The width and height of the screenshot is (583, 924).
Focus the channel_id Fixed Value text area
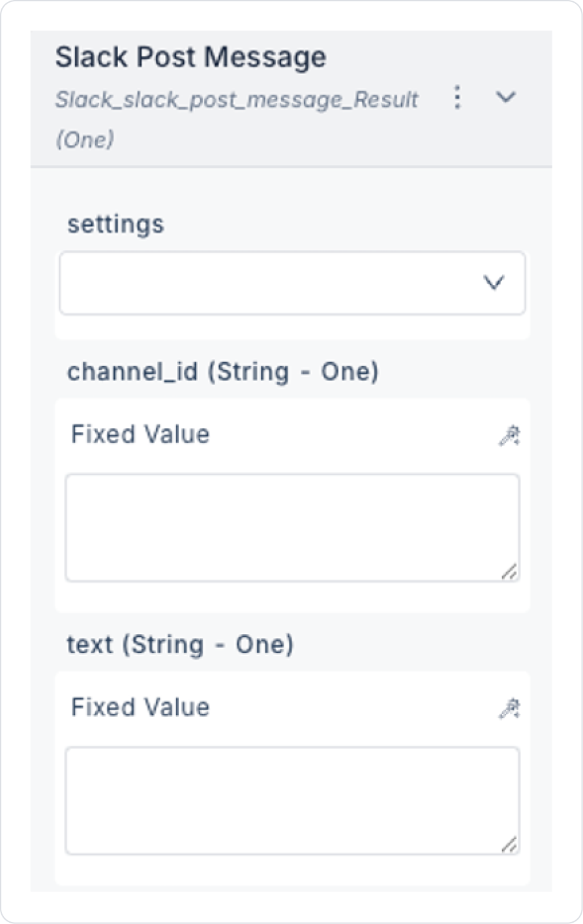(292, 527)
